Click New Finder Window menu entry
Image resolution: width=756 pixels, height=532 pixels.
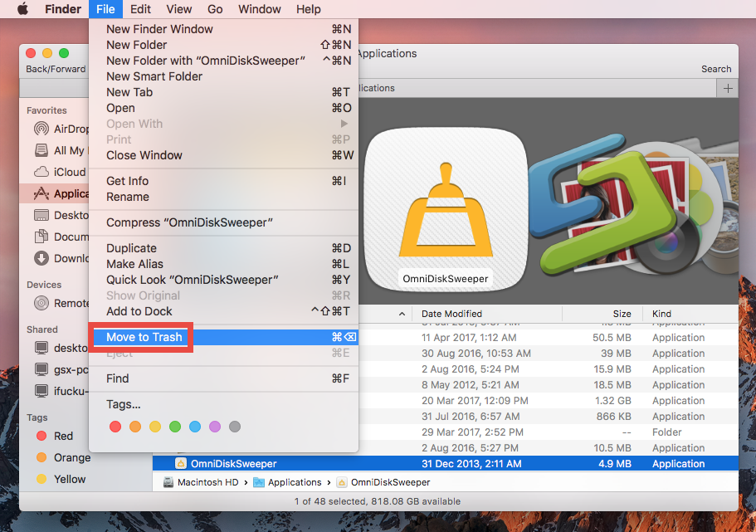coord(159,28)
